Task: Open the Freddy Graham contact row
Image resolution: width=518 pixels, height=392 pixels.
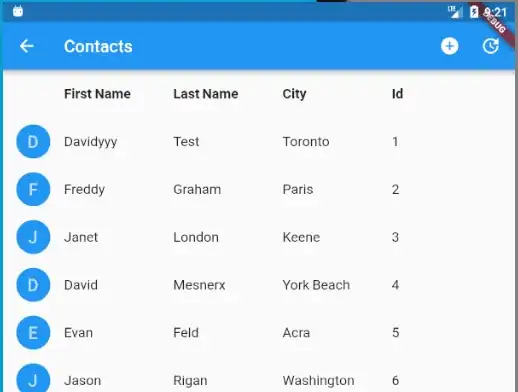Action: 259,189
